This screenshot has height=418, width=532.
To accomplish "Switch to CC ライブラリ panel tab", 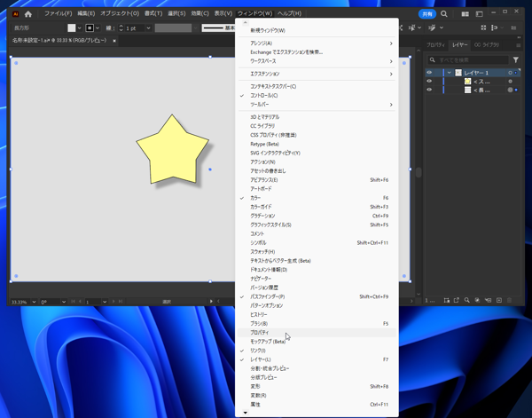I will click(487, 45).
